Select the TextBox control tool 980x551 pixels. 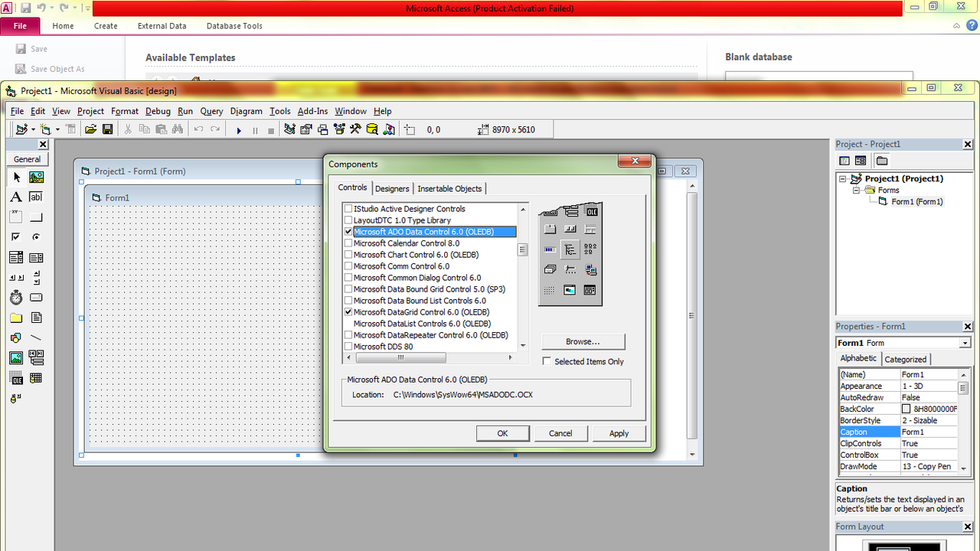(36, 197)
